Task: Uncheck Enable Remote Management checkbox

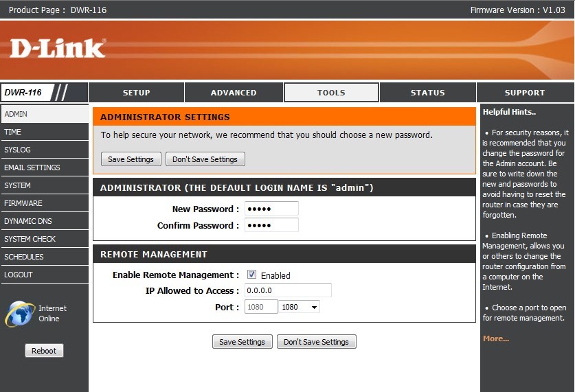Action: (251, 275)
